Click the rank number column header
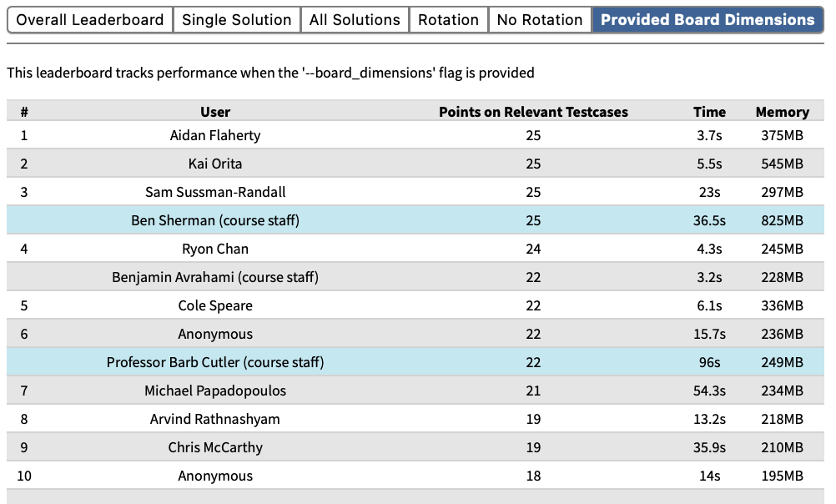 pyautogui.click(x=24, y=112)
